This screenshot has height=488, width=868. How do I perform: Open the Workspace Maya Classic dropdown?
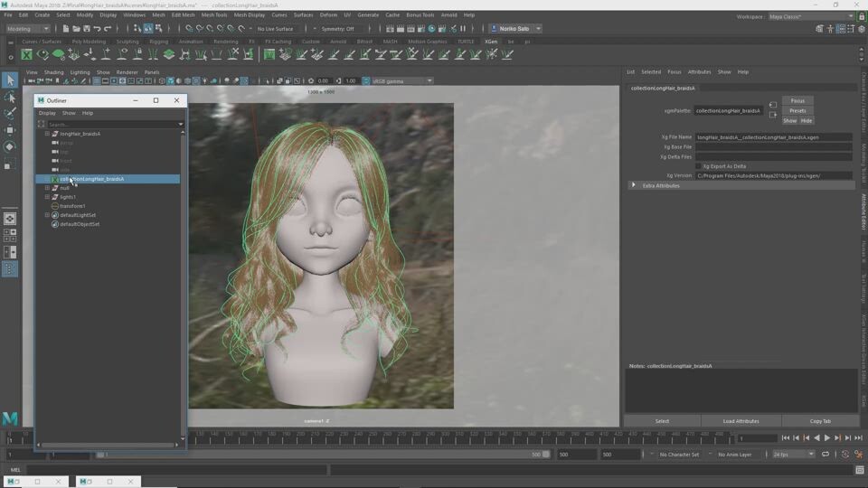(x=811, y=16)
